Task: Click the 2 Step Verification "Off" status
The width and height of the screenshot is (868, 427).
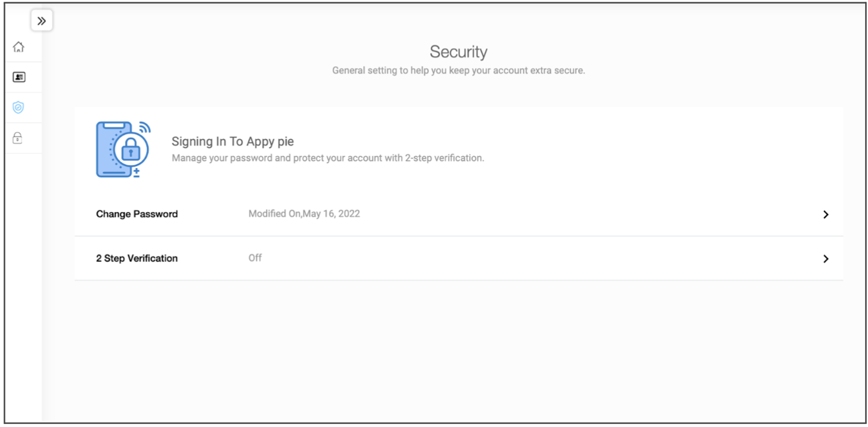Action: 255,258
